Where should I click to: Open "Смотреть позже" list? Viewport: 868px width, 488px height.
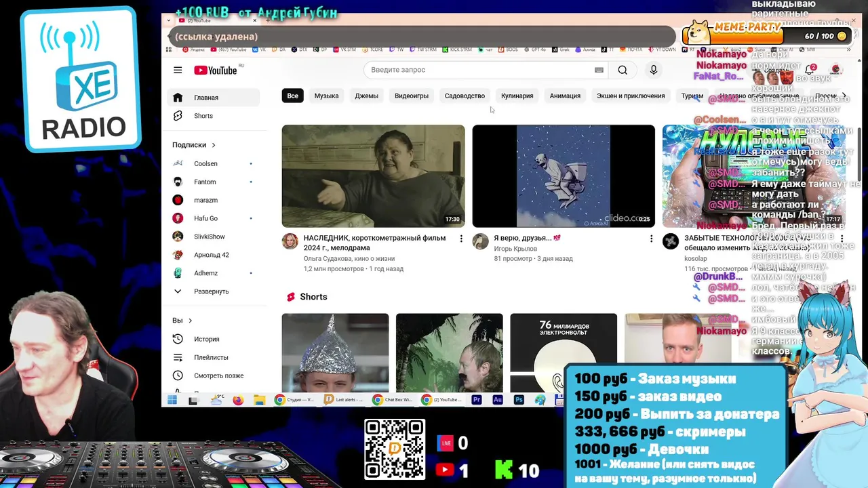(x=213, y=375)
